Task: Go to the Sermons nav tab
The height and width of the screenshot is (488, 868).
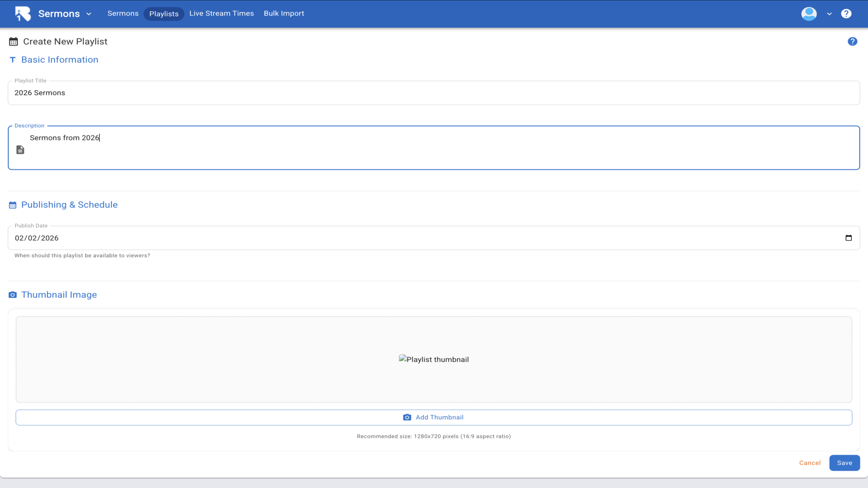Action: point(123,14)
